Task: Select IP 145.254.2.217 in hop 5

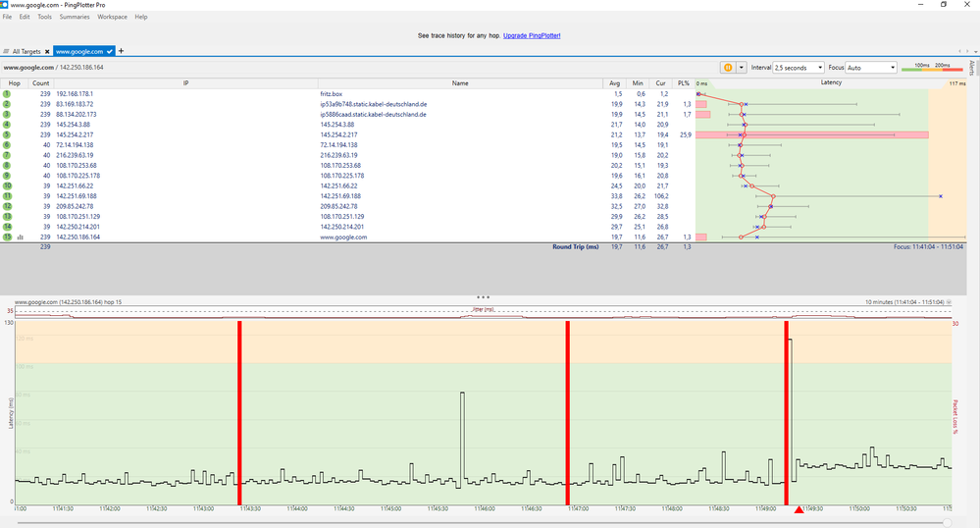Action: click(x=75, y=134)
